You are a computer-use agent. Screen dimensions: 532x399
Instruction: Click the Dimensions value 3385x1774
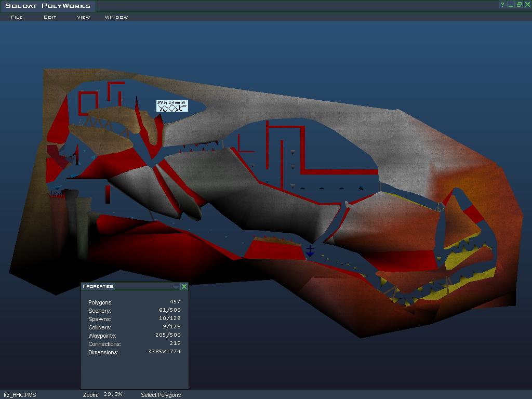click(x=164, y=352)
